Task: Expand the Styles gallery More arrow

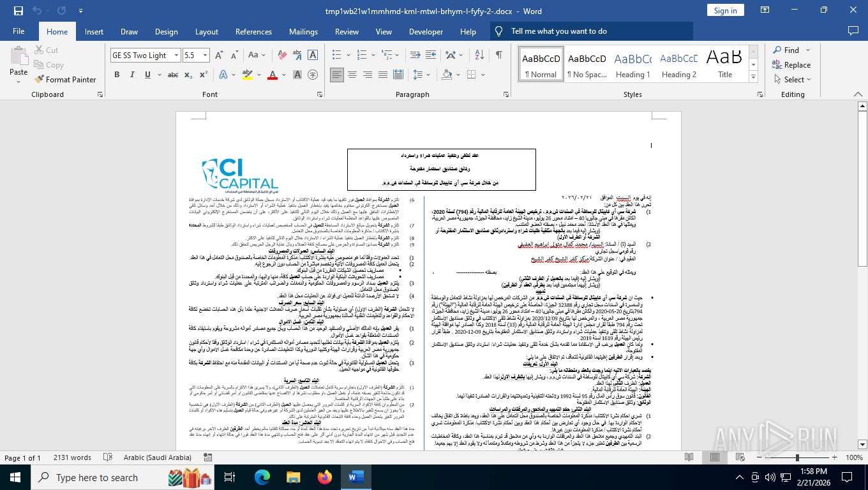Action: (754, 77)
